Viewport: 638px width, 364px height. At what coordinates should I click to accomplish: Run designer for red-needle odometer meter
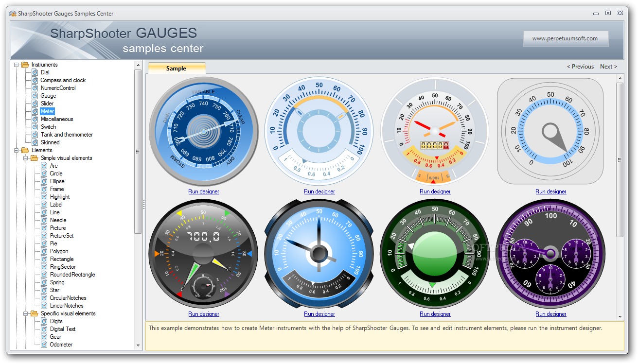(x=435, y=191)
